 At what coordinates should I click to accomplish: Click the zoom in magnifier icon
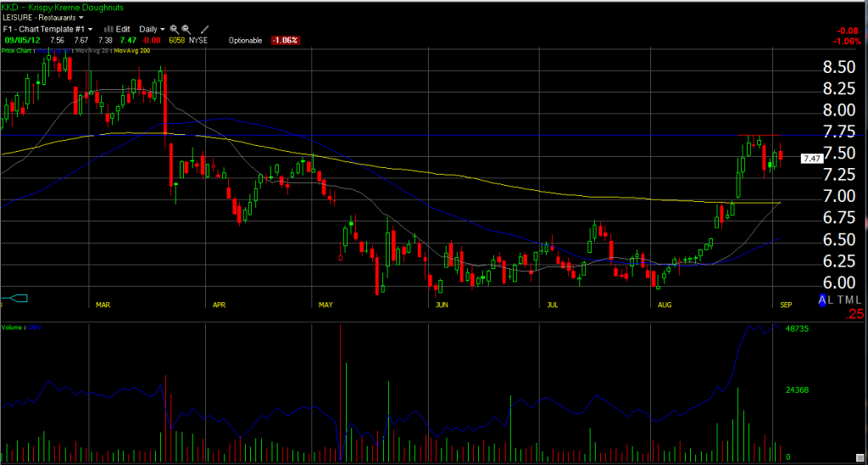(x=174, y=29)
